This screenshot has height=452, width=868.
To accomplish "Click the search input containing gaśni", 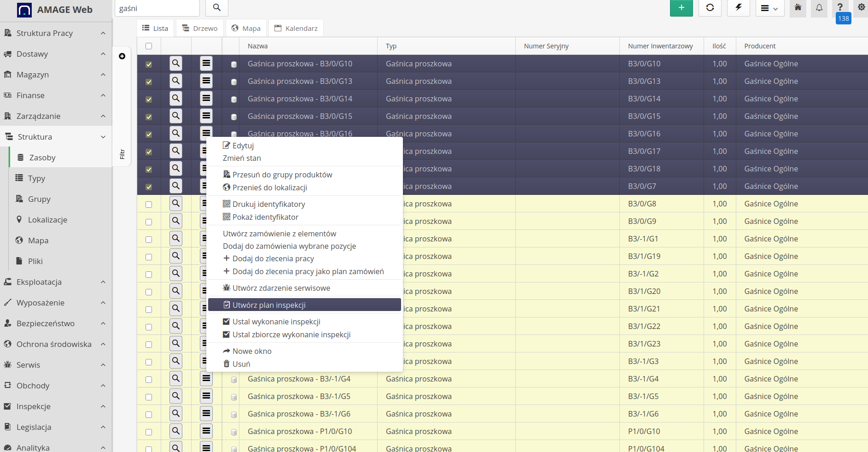I will click(x=157, y=8).
